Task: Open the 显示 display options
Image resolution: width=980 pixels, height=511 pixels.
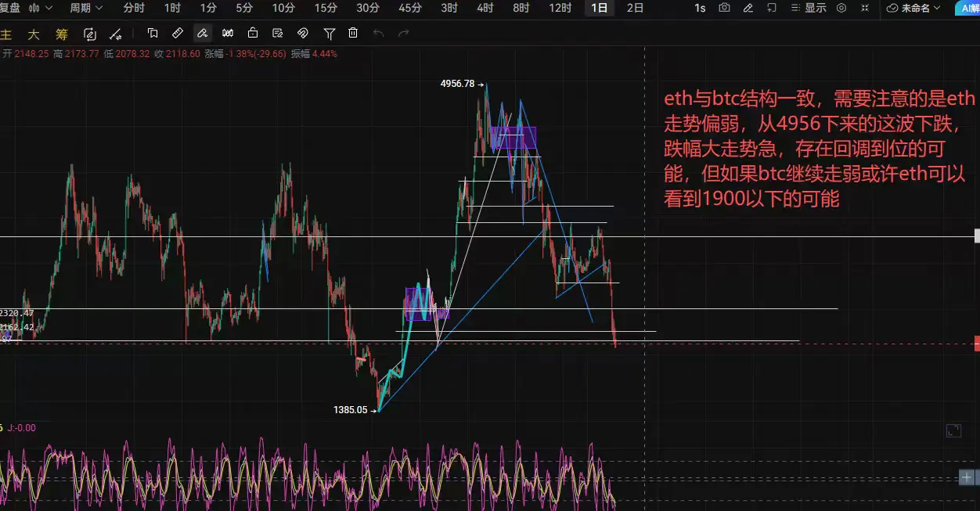Action: (809, 8)
